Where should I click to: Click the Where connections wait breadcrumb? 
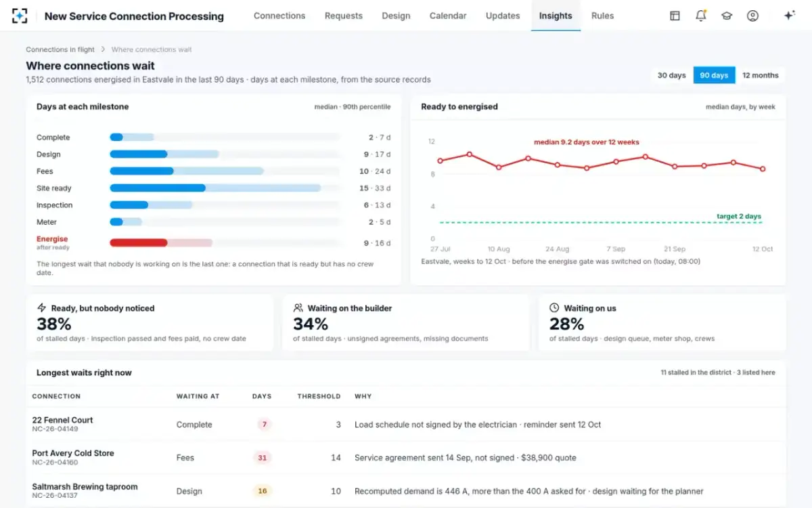coord(152,49)
